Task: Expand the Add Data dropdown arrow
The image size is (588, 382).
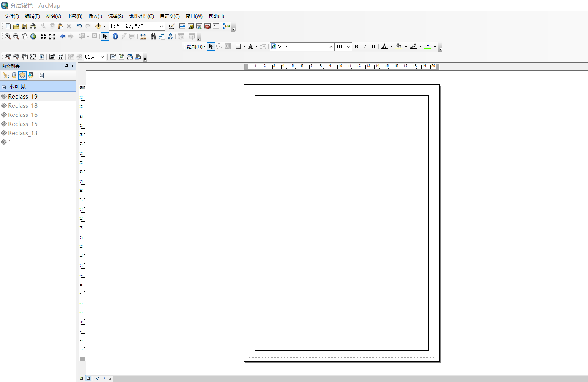Action: coord(104,27)
